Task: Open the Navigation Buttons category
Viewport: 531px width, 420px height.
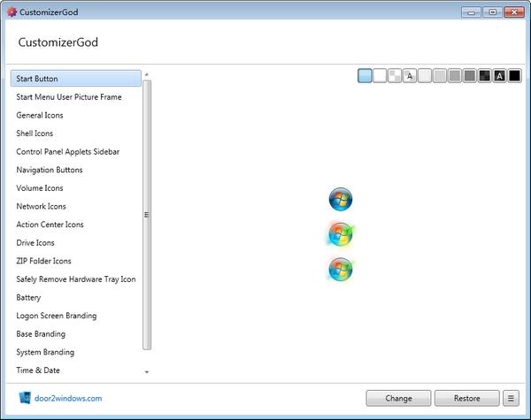Action: point(76,170)
